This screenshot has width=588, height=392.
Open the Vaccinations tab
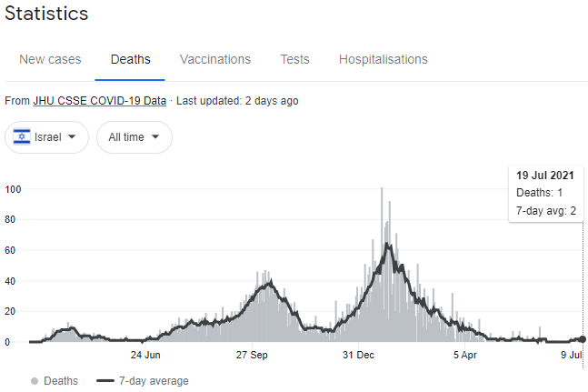[x=215, y=59]
